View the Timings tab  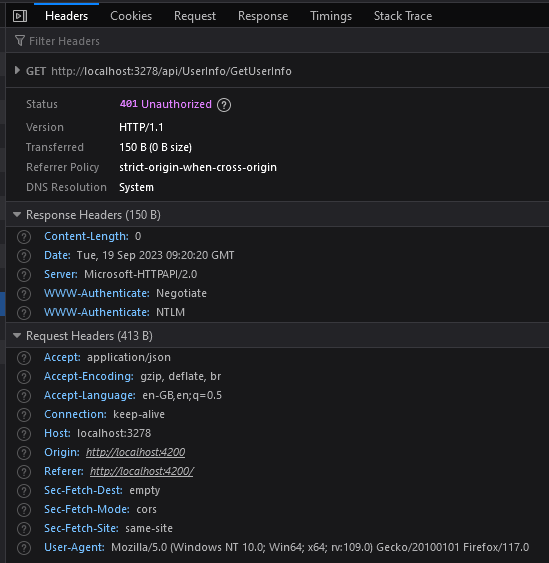pos(331,16)
